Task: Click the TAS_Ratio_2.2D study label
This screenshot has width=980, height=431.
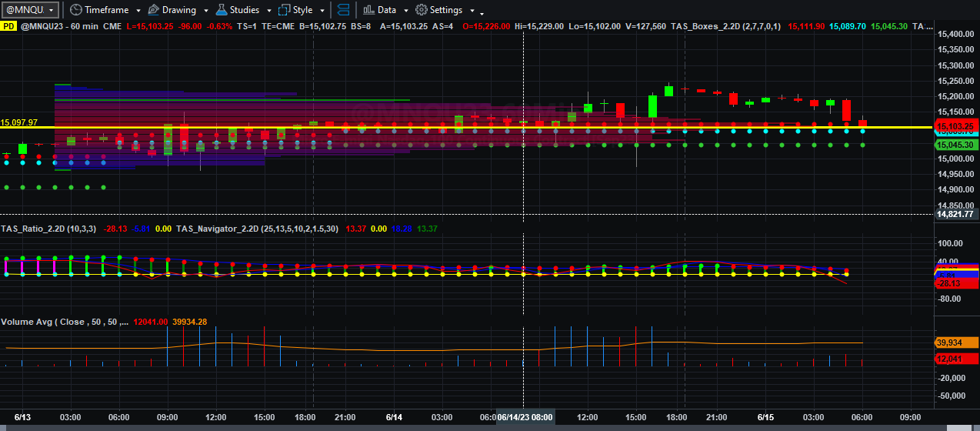Action: point(48,229)
